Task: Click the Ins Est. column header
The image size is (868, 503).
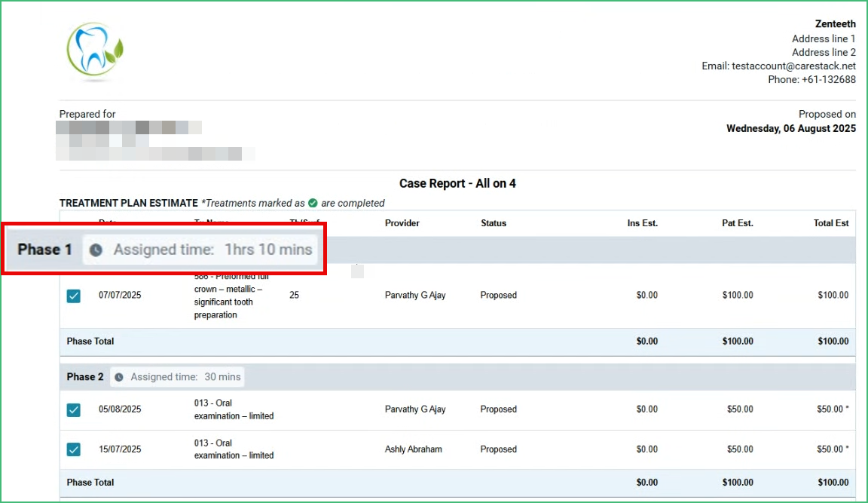Action: tap(642, 223)
